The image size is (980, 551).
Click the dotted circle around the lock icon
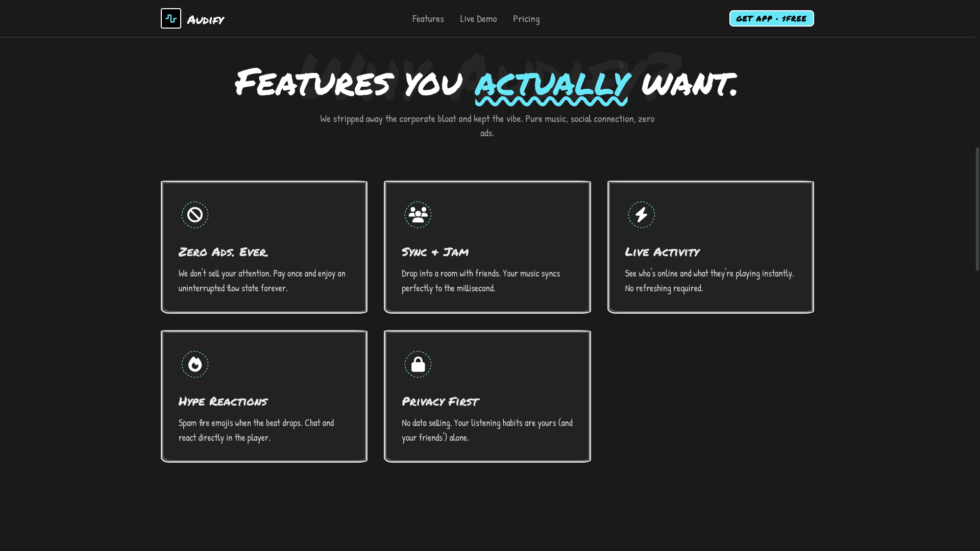tap(418, 364)
